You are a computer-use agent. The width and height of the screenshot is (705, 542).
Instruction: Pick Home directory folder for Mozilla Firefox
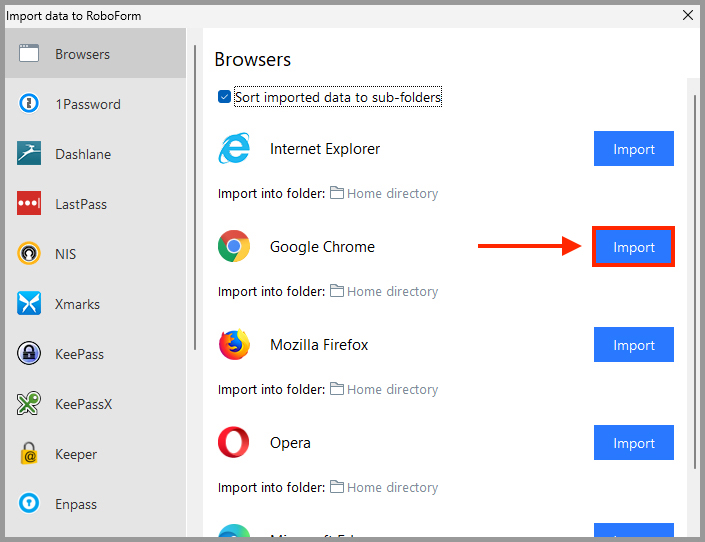pyautogui.click(x=384, y=390)
